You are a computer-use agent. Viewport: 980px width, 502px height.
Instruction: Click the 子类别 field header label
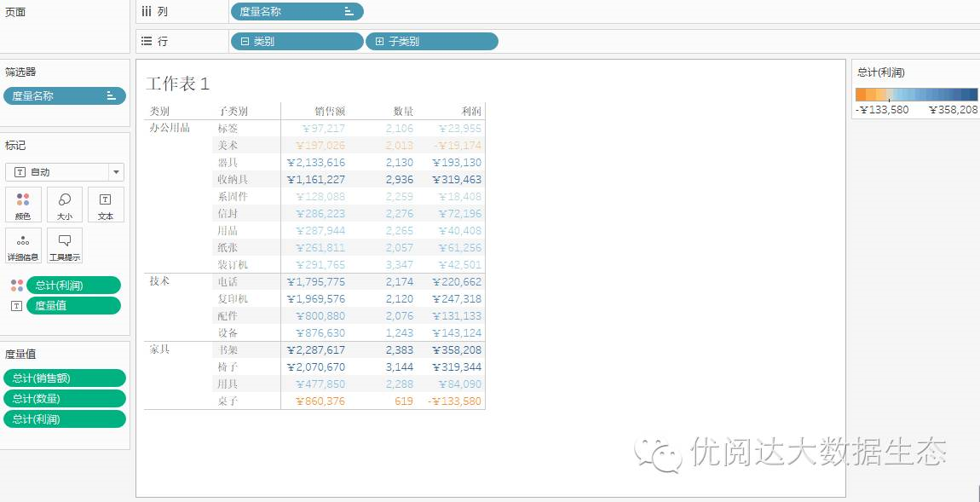click(x=233, y=112)
